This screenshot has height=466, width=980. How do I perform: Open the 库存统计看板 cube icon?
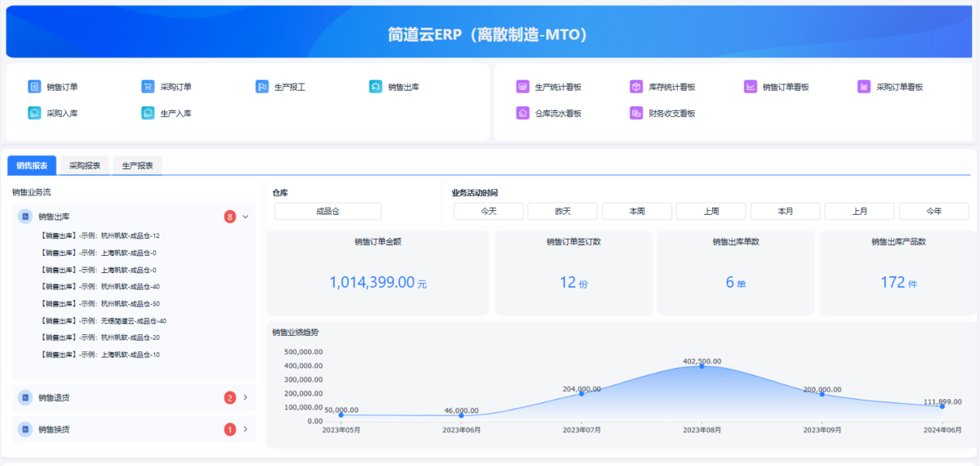636,86
